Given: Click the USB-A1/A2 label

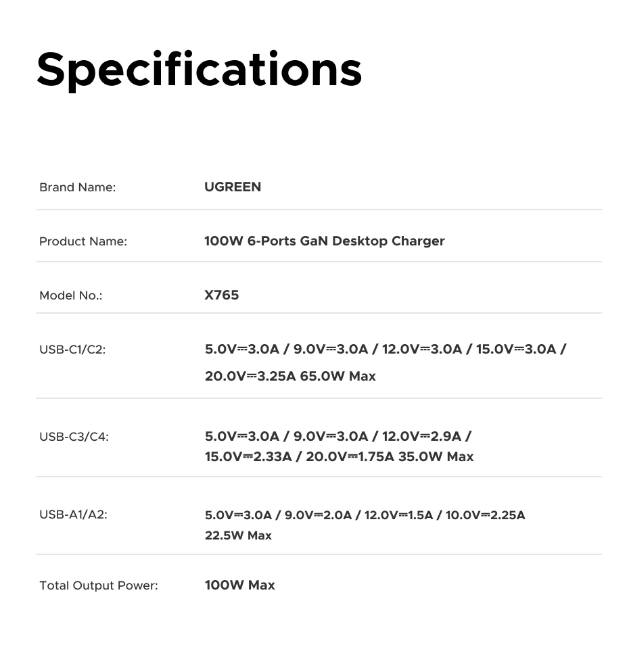Looking at the screenshot, I should 73,514.
